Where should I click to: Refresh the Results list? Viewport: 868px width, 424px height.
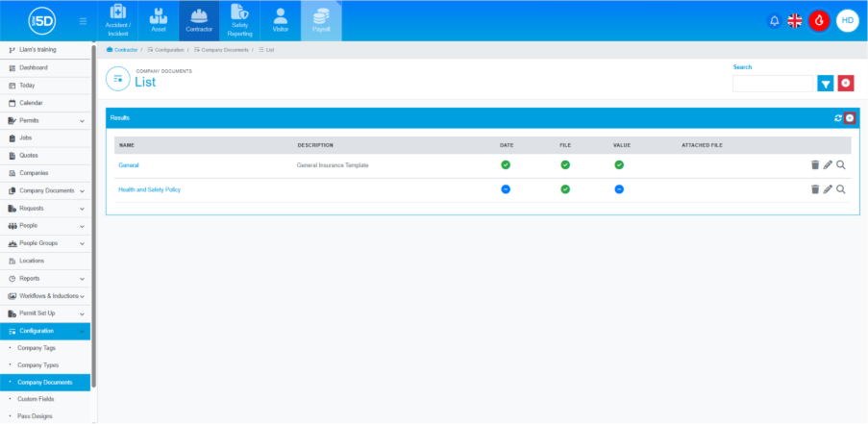837,118
